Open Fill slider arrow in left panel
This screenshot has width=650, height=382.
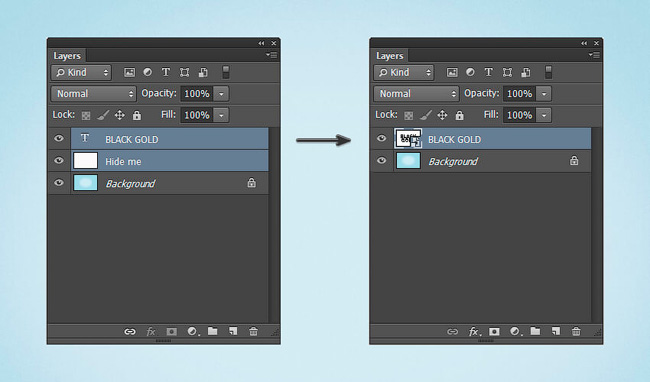221,115
